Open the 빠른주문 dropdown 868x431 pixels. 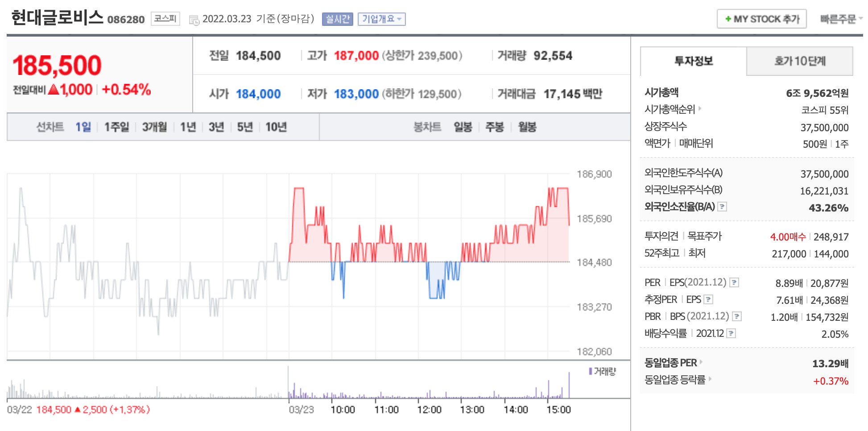pos(841,19)
